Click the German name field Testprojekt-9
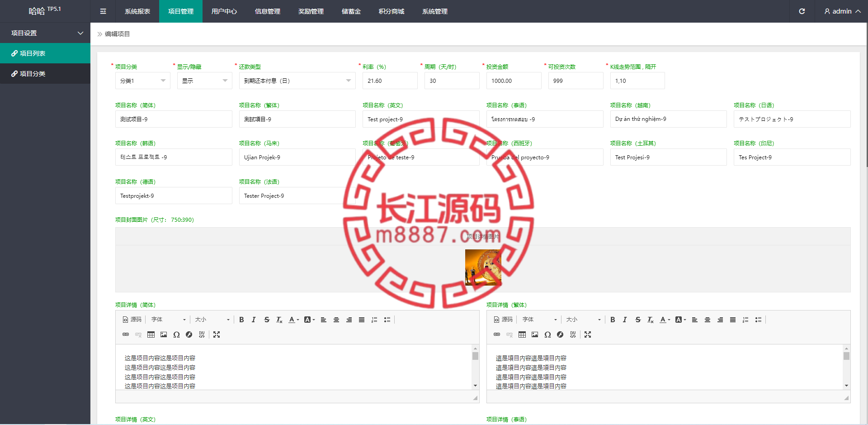 (x=174, y=196)
